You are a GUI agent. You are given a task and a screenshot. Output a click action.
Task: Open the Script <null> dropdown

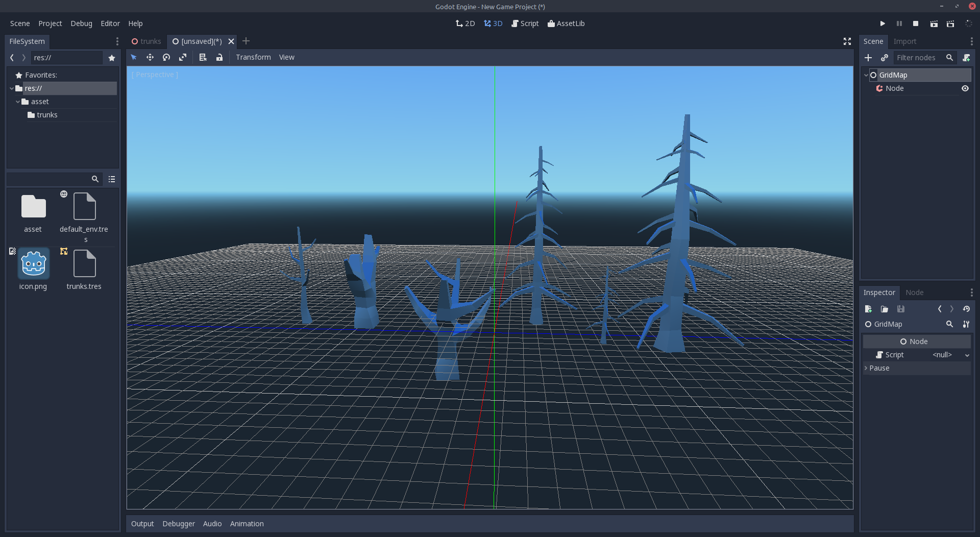tap(967, 355)
